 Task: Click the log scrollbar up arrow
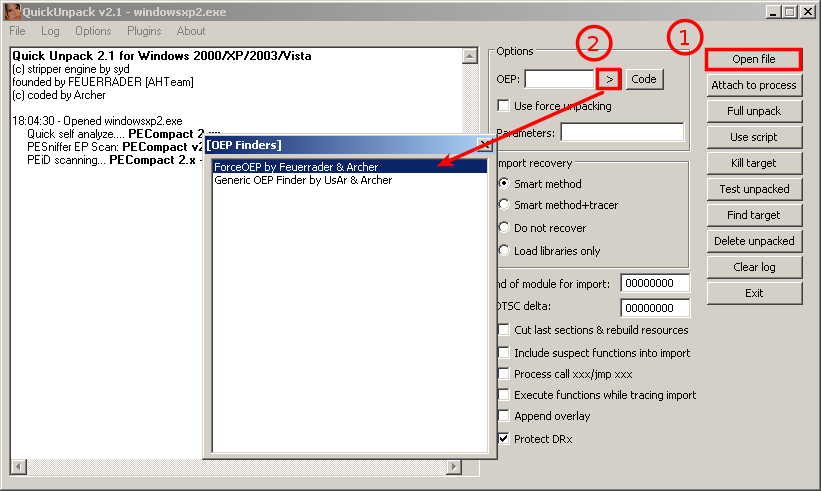tap(471, 56)
